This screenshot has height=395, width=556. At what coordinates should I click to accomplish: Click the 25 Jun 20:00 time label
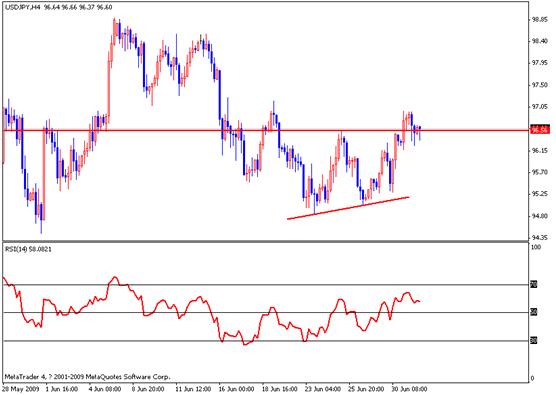[x=366, y=389]
